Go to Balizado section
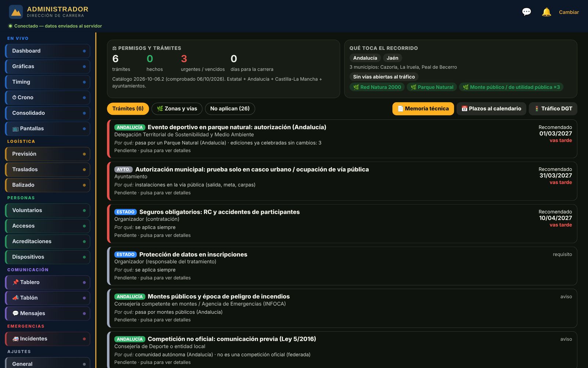Viewport: 588px width, 368px height. tap(47, 185)
